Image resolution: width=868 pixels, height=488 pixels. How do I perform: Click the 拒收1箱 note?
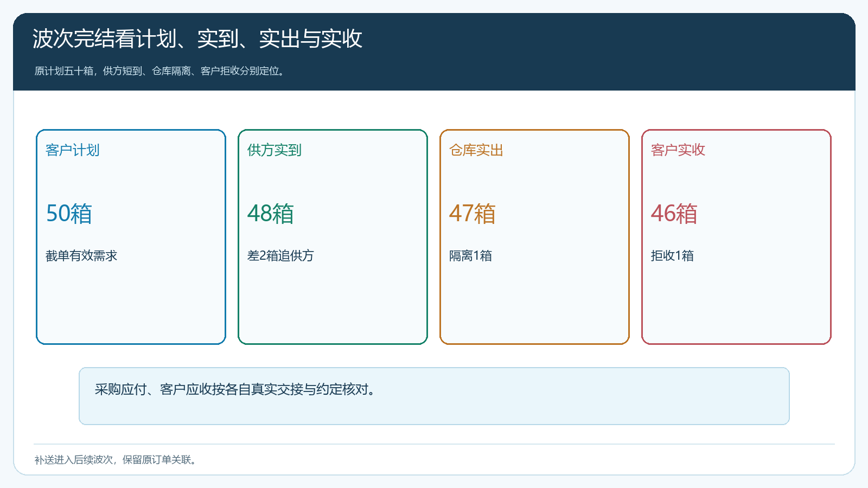click(672, 255)
